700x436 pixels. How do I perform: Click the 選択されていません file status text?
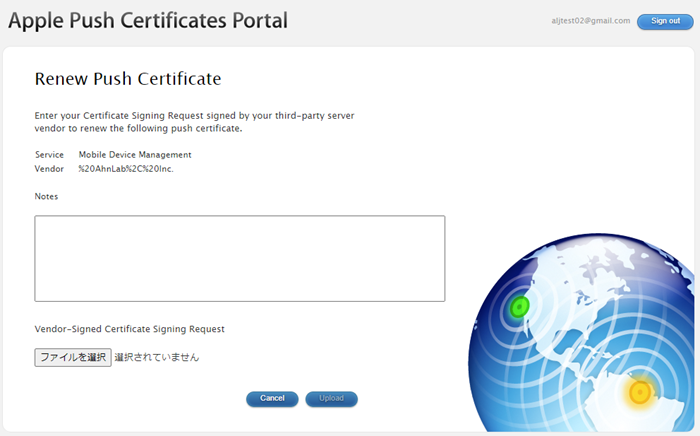(x=157, y=357)
